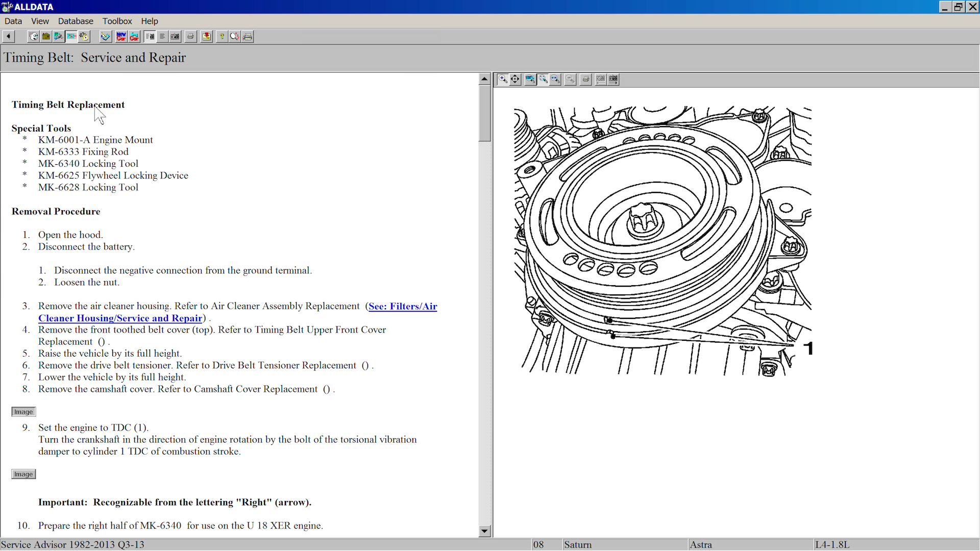
Task: Click the fit-to-width magnifier icon
Action: [x=555, y=79]
